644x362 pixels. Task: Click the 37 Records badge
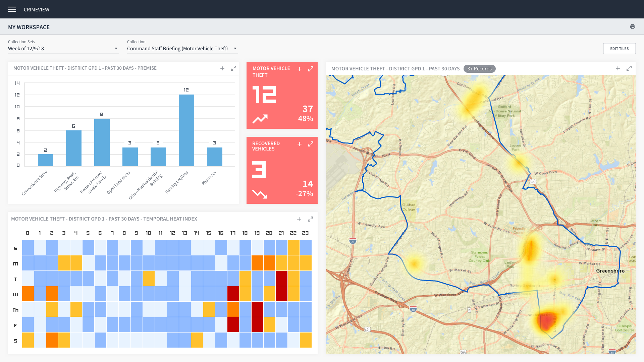pyautogui.click(x=479, y=69)
